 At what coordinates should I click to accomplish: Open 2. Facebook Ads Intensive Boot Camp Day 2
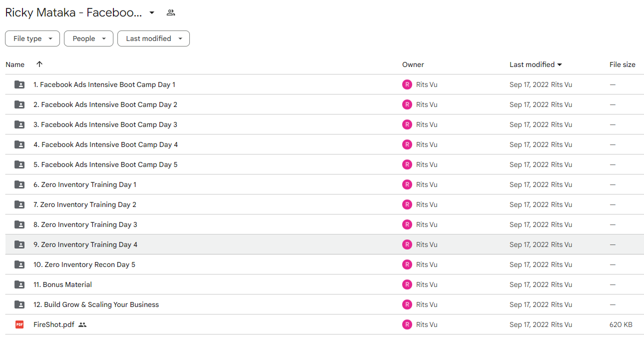coord(105,104)
